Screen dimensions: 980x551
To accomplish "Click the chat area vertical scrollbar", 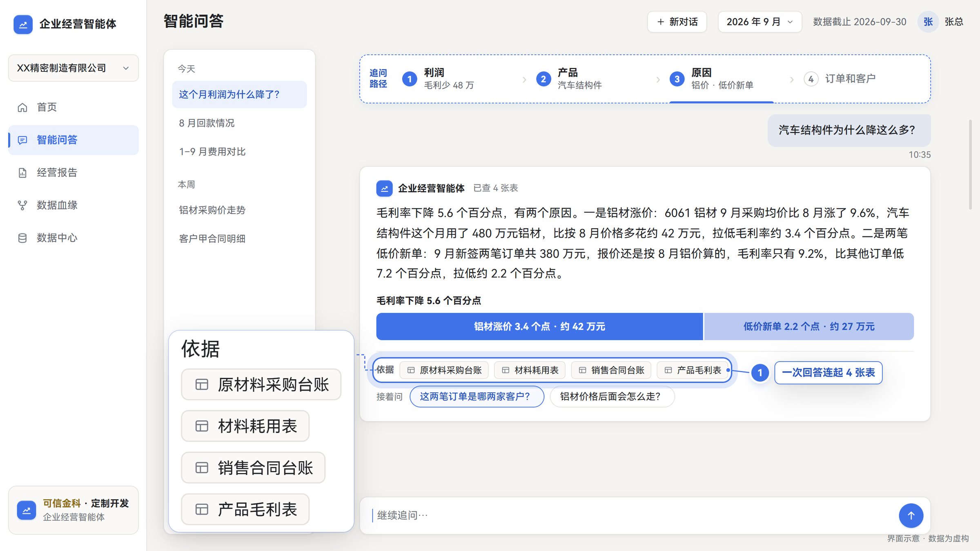I will pyautogui.click(x=970, y=164).
